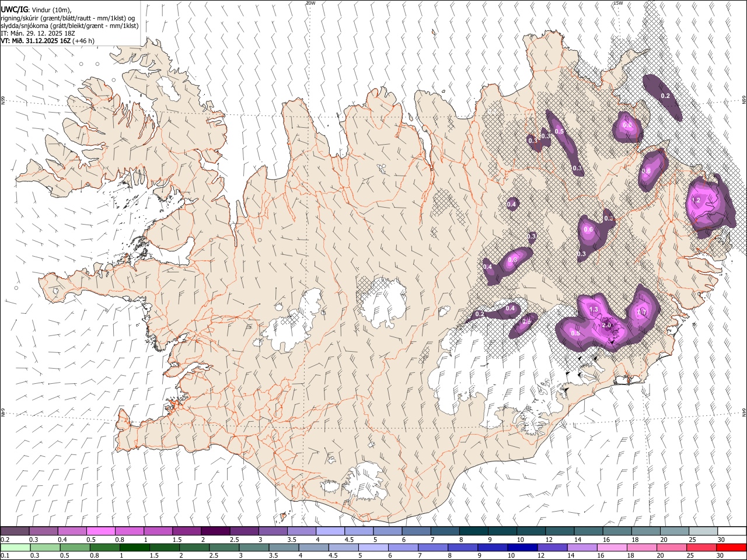The image size is (747, 560).
Task: Click the 2.0 snowfall maximum label
Action: tap(606, 325)
